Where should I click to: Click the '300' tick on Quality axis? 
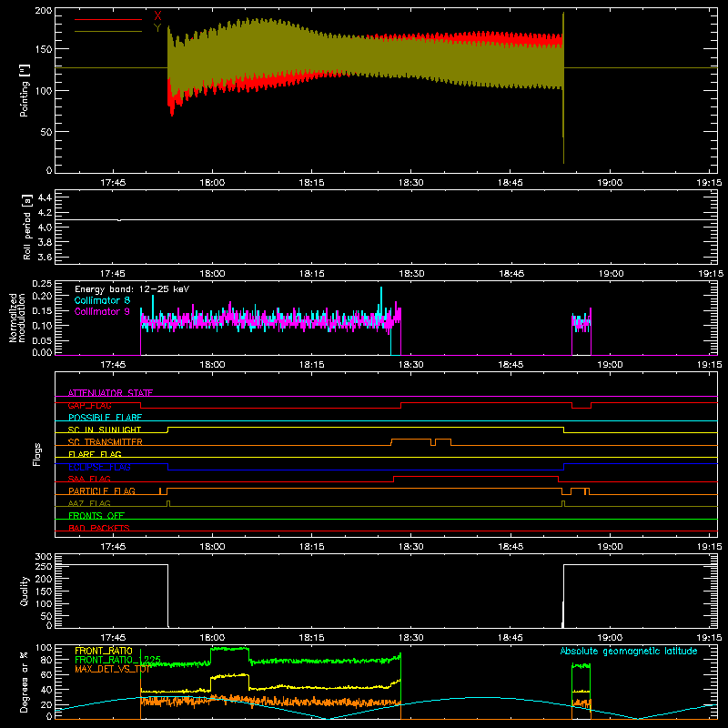44,557
